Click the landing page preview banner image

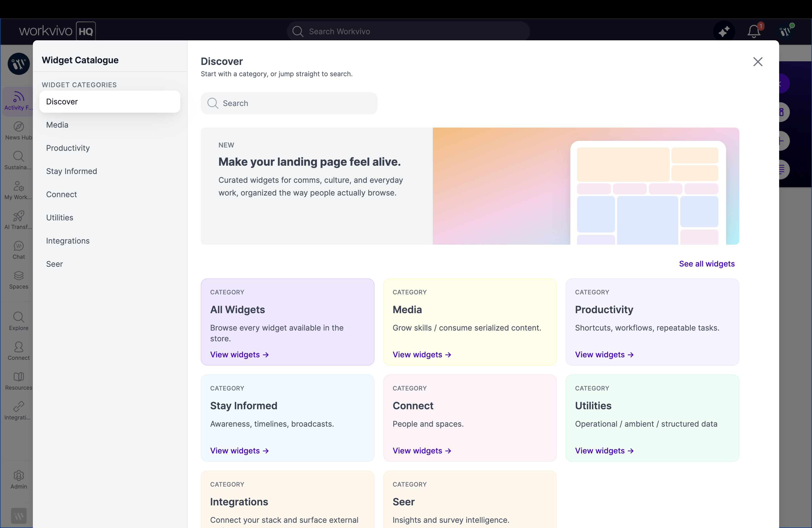point(586,186)
